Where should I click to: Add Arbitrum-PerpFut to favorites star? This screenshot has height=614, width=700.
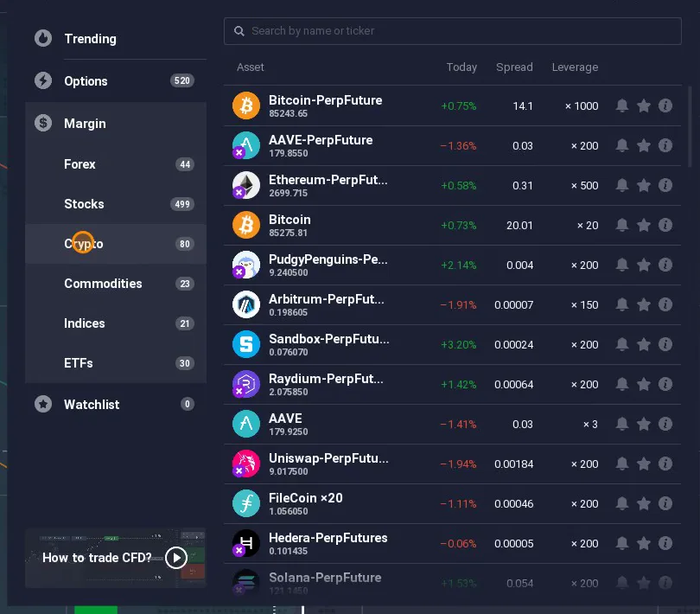point(643,304)
